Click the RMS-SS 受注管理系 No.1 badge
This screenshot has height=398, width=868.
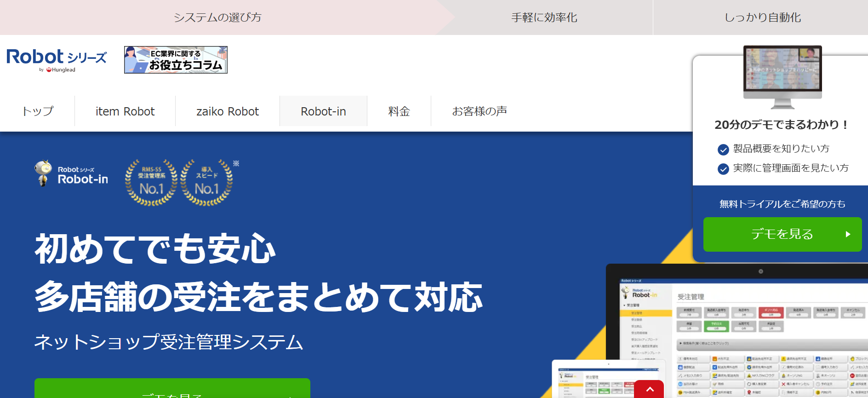point(152,183)
